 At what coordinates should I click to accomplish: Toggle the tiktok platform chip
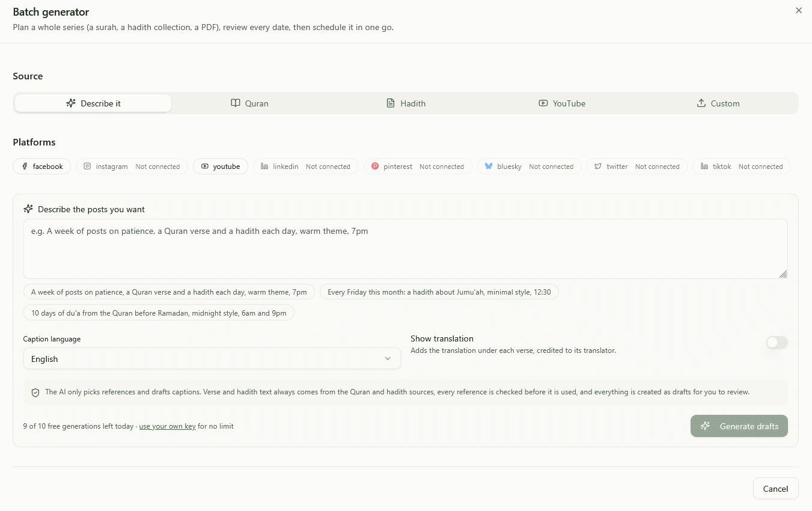pyautogui.click(x=742, y=167)
